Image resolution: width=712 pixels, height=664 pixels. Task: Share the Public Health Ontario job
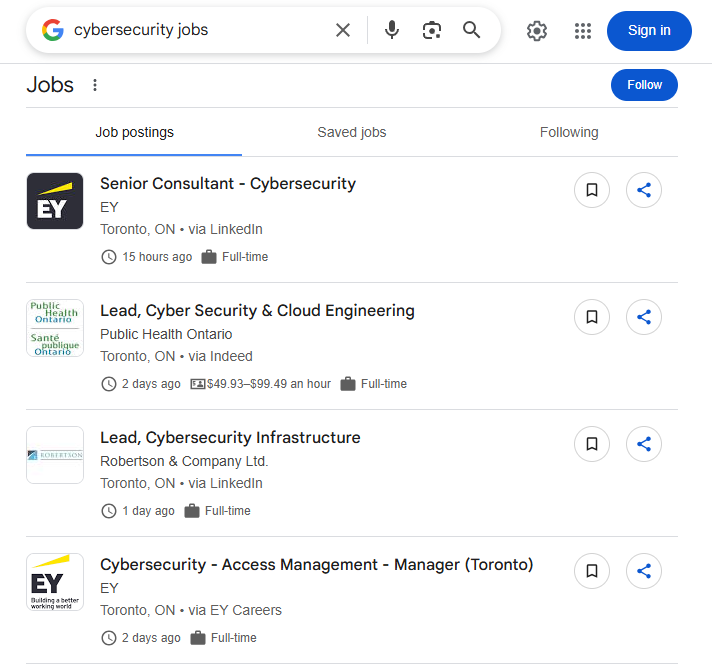pos(644,317)
